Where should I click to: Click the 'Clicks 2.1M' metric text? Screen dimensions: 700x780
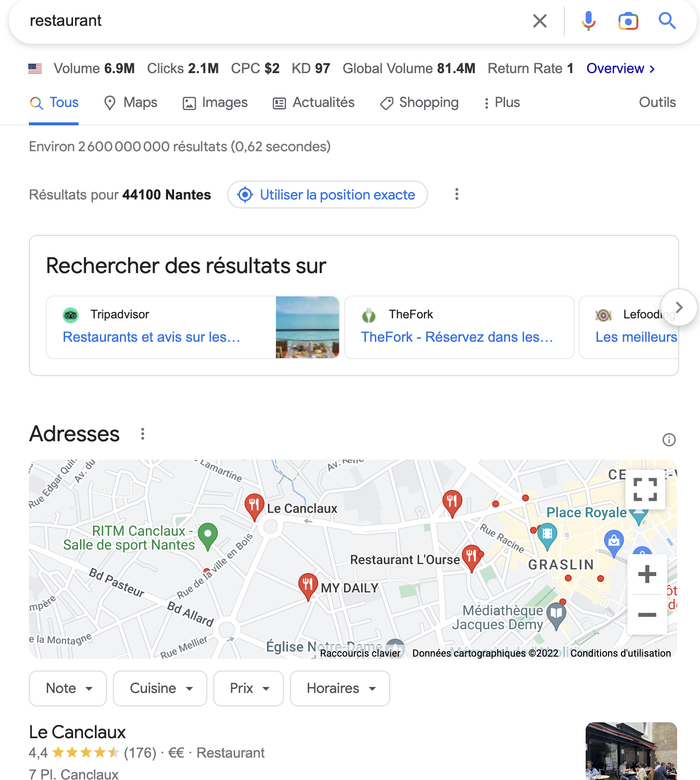pos(183,68)
